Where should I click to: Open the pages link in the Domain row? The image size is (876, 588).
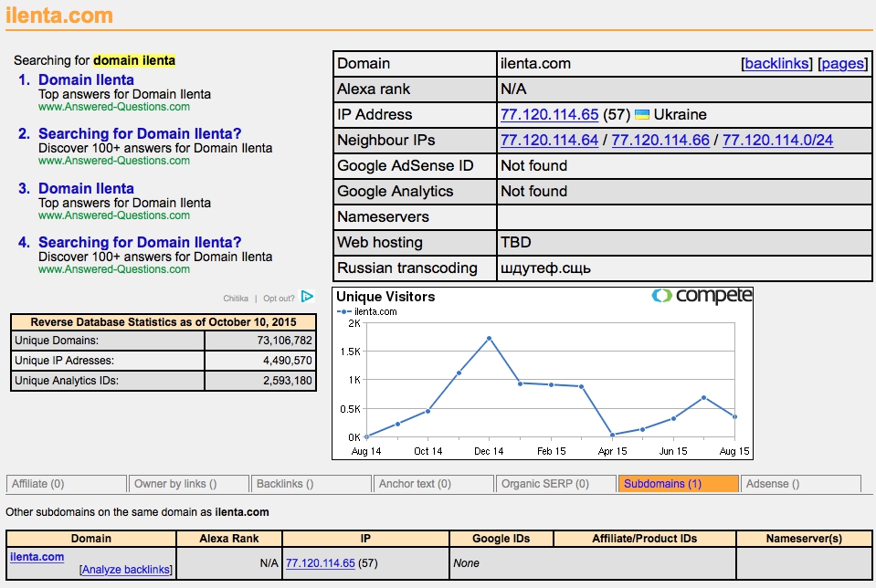842,64
